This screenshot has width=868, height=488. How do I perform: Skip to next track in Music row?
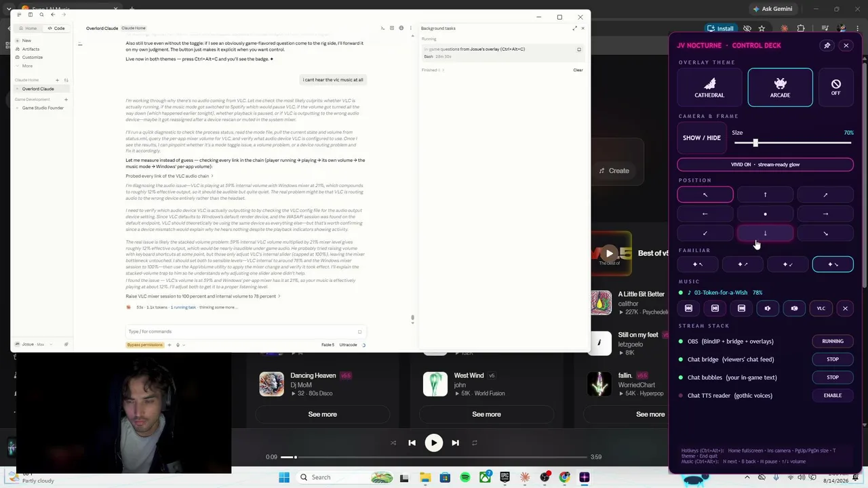[x=741, y=308]
